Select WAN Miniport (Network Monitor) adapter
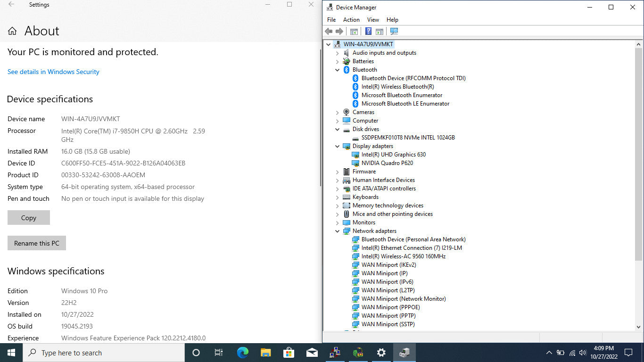This screenshot has width=644, height=362. tap(404, 299)
